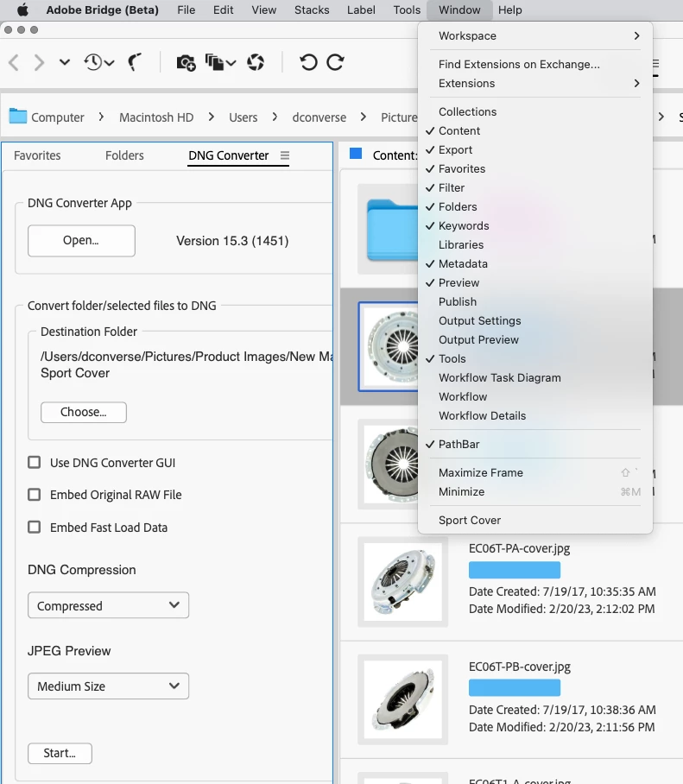The width and height of the screenshot is (683, 784).
Task: Go back with the left arrow
Action: pos(14,62)
